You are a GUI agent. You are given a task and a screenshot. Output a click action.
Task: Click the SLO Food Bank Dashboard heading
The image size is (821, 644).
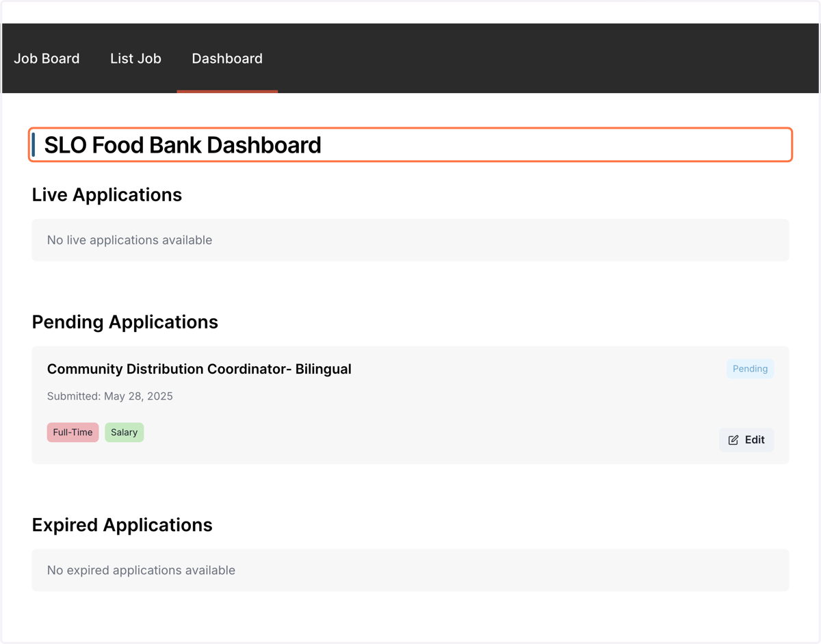(x=183, y=145)
